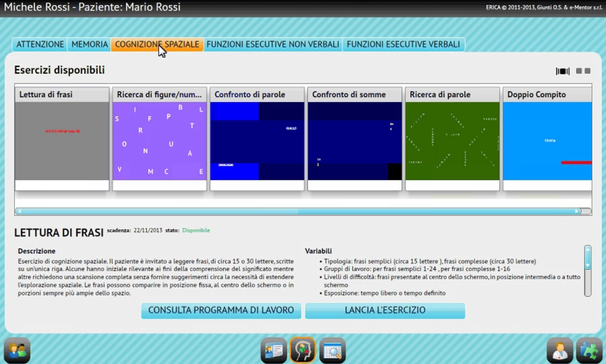Click the head with puzzle pieces icon

click(303, 350)
